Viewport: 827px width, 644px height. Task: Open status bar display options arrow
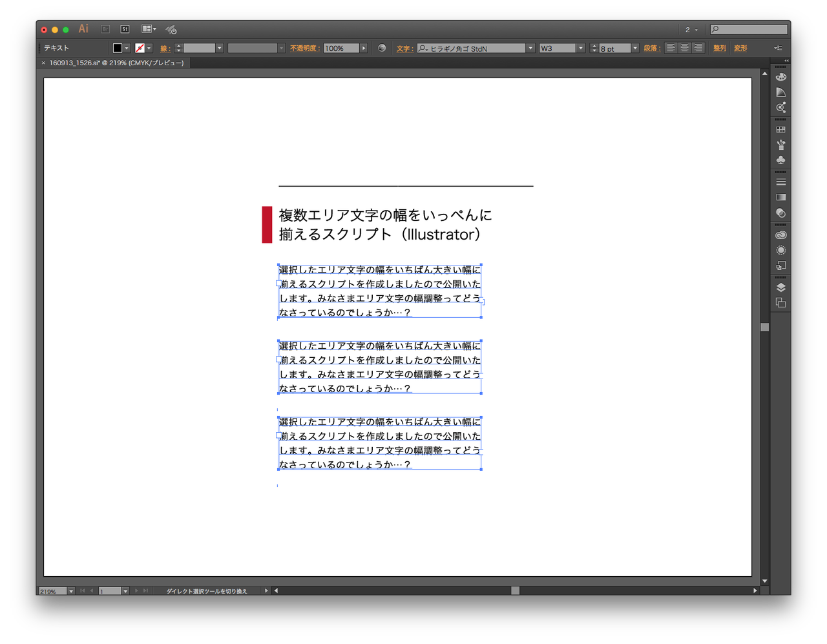(x=266, y=590)
